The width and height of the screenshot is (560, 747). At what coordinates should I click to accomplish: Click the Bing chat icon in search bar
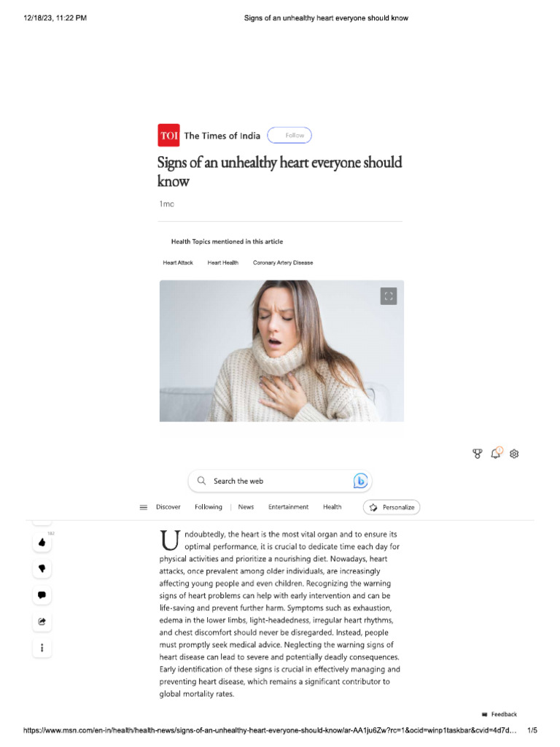(x=360, y=481)
